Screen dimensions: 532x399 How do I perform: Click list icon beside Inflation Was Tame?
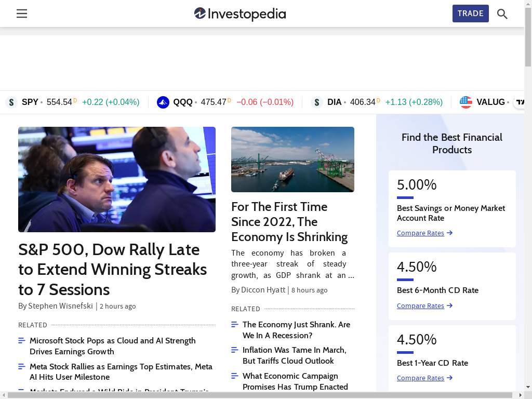point(234,350)
